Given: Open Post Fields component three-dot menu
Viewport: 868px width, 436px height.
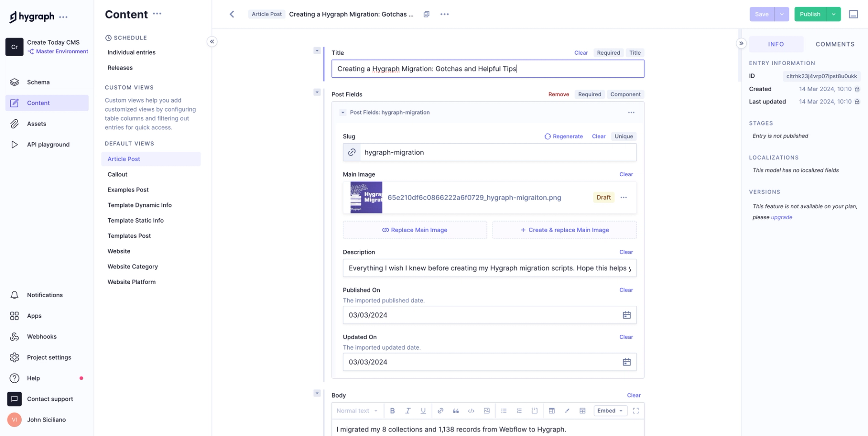Looking at the screenshot, I should (631, 113).
